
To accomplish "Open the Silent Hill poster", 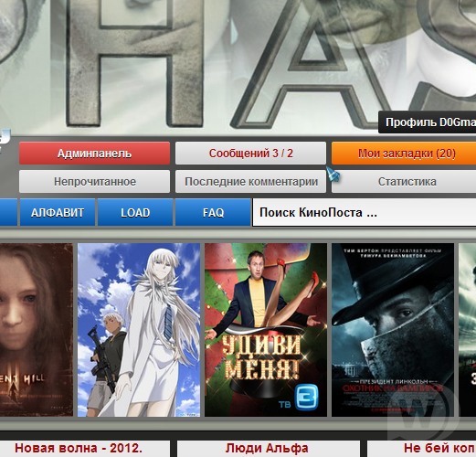I will pyautogui.click(x=37, y=330).
